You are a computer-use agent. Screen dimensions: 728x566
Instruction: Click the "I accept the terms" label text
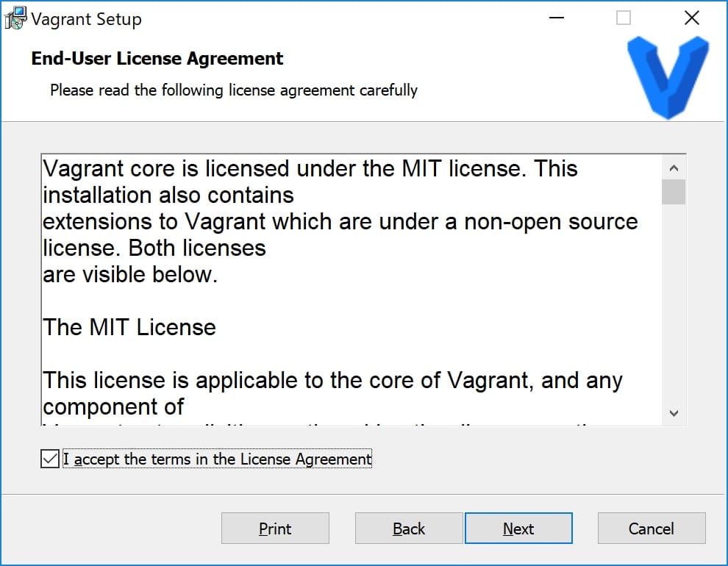point(217,459)
